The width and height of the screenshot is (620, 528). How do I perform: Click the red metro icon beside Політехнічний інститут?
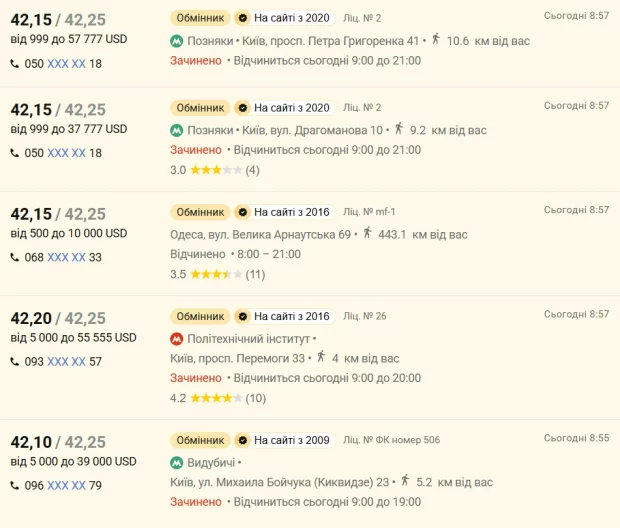tap(177, 339)
